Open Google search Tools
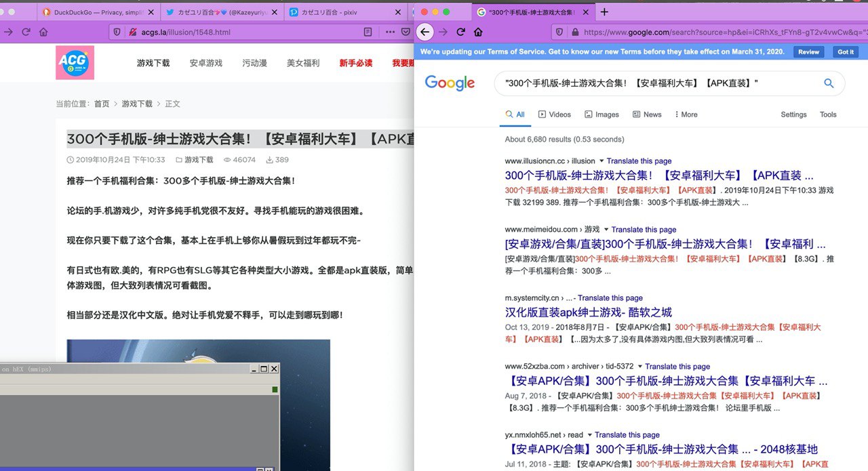Screen dimensions: 868x471 click(828, 115)
